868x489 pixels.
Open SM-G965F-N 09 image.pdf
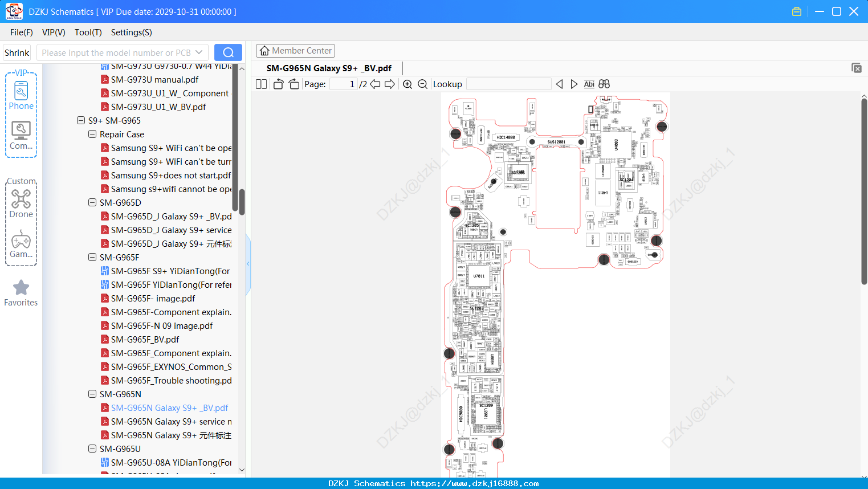tap(162, 326)
